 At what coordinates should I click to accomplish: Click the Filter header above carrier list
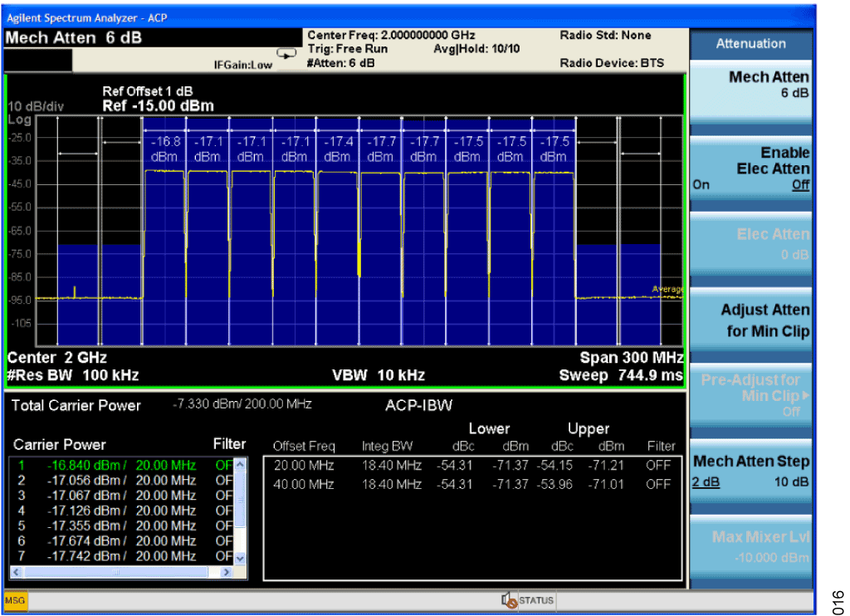(x=229, y=444)
